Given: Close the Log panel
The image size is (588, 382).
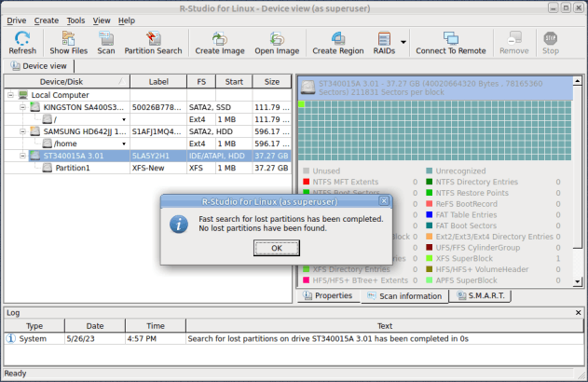Looking at the screenshot, I should [x=578, y=312].
